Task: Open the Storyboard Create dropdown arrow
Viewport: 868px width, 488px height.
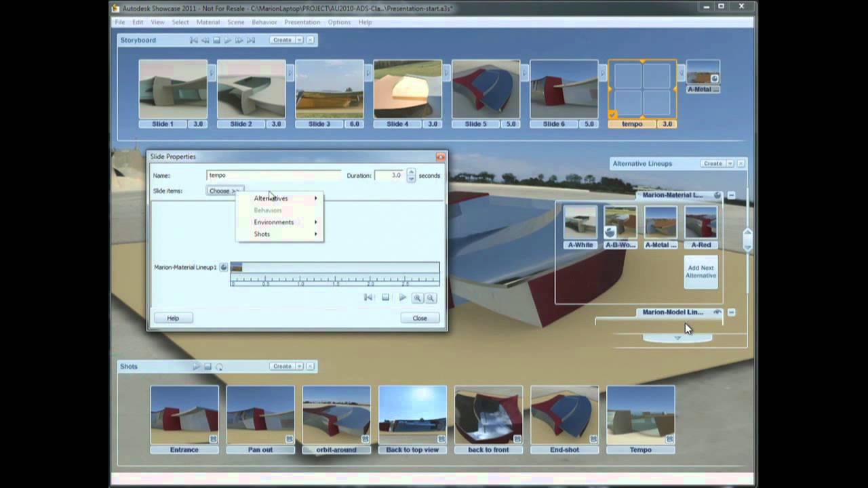Action: (299, 40)
